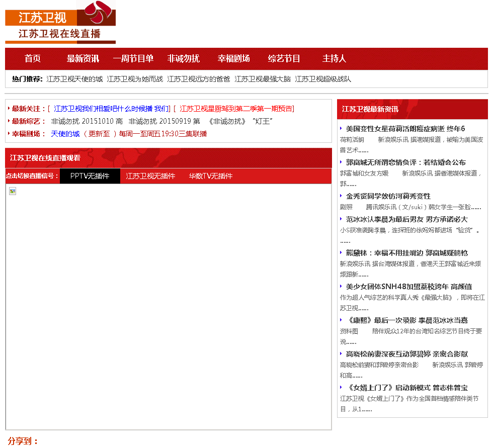The width and height of the screenshot is (493, 448).
Task: Open the red link 江苏卫视星厨驾到第二季第一期预告
Action: pos(236,109)
